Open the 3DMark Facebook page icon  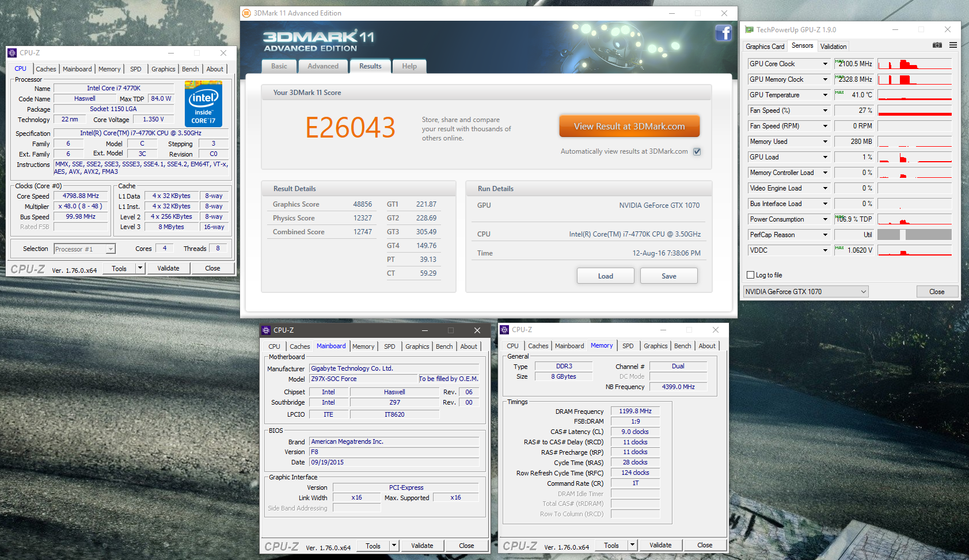[723, 33]
